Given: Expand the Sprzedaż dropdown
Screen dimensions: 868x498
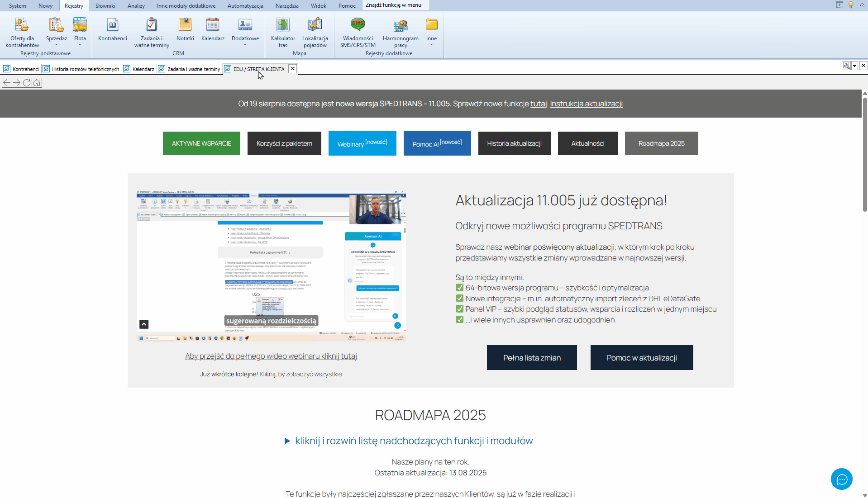Looking at the screenshot, I should [x=57, y=45].
